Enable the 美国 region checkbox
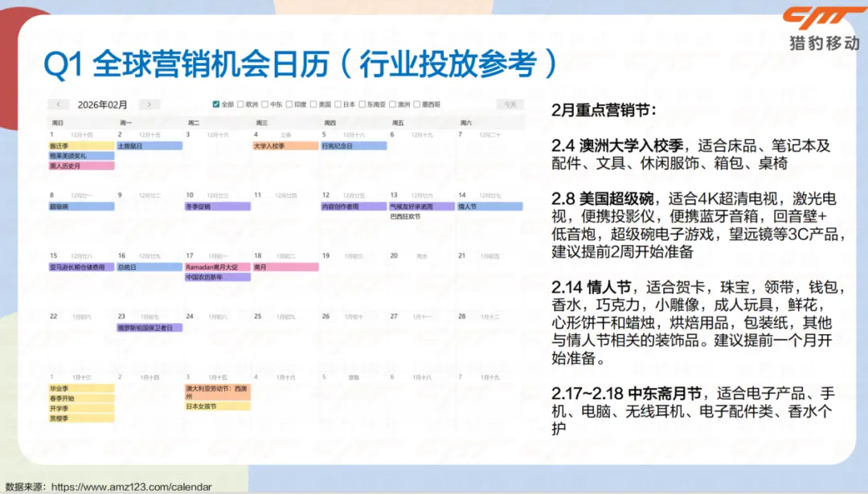868x494 pixels. (313, 104)
